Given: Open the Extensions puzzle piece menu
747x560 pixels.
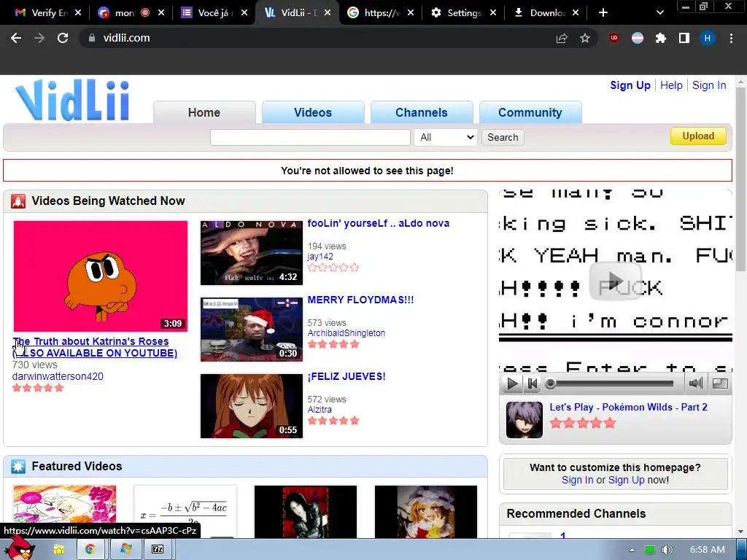Looking at the screenshot, I should [661, 38].
